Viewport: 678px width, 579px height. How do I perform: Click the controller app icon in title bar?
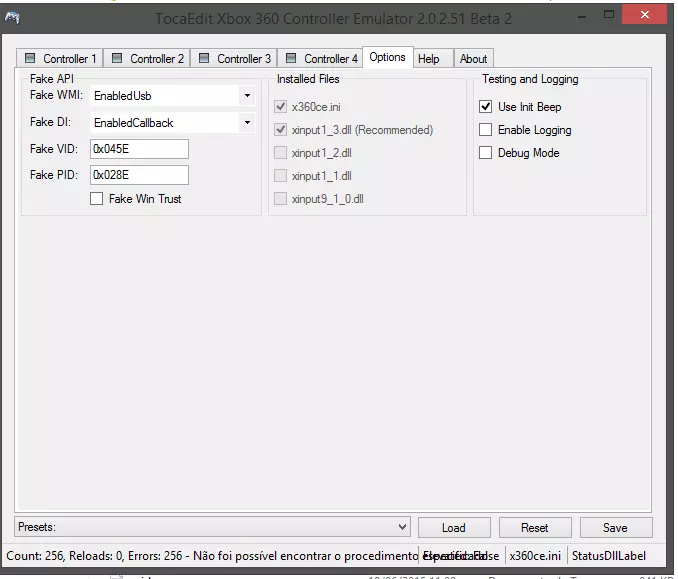click(12, 18)
